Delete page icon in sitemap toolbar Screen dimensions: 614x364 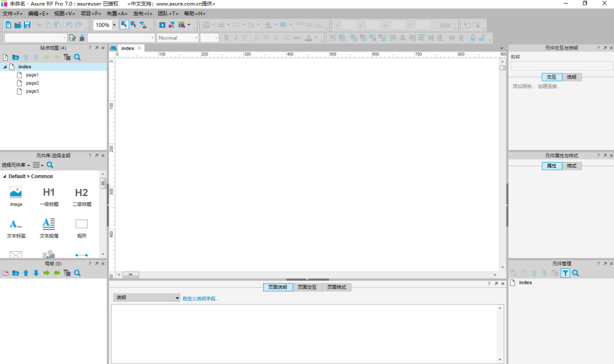pos(67,58)
